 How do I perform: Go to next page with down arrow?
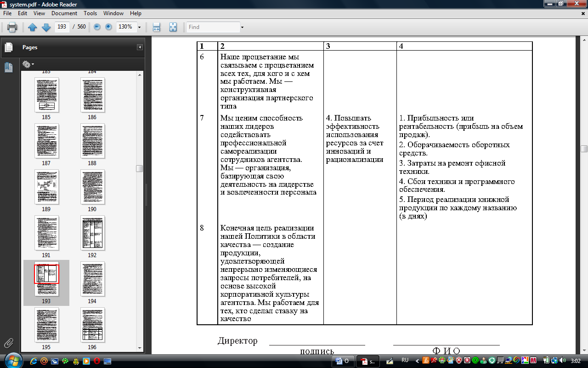pos(46,27)
